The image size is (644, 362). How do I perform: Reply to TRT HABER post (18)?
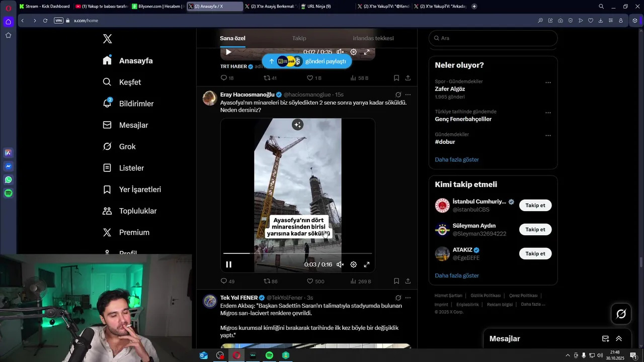coord(227,78)
